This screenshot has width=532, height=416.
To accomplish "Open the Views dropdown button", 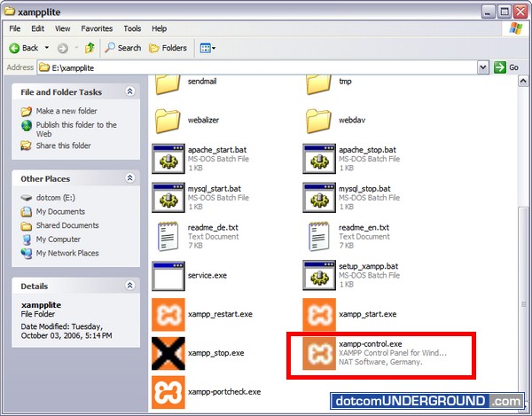I will 207,48.
